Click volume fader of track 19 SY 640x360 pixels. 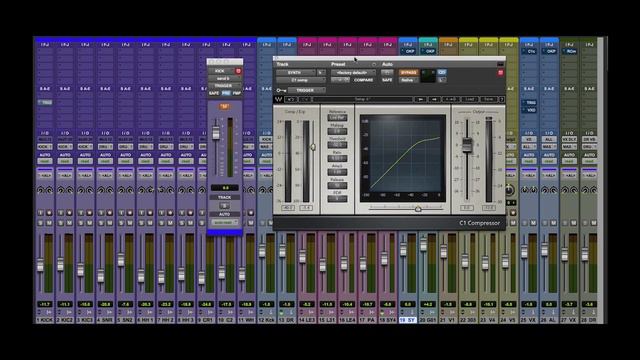click(x=403, y=250)
